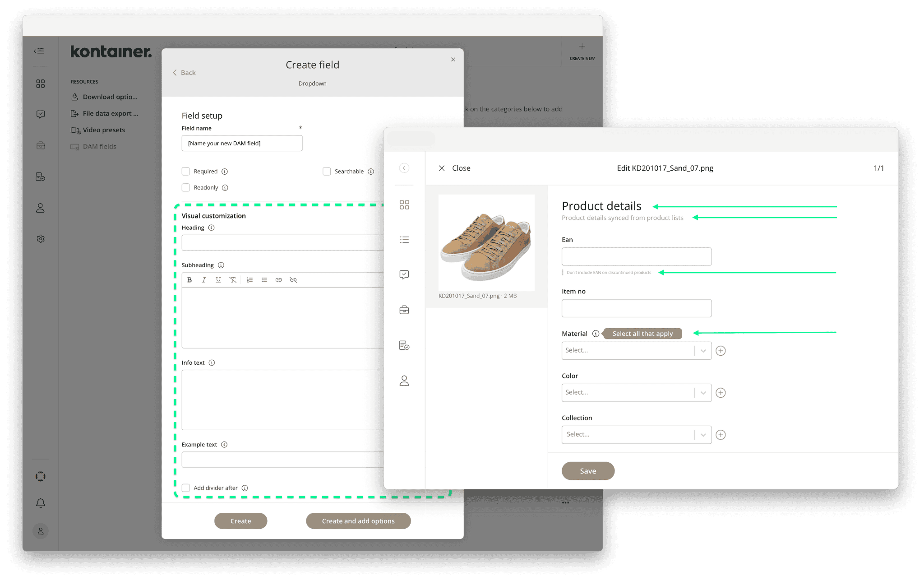Click the Create and add options button

tap(358, 521)
